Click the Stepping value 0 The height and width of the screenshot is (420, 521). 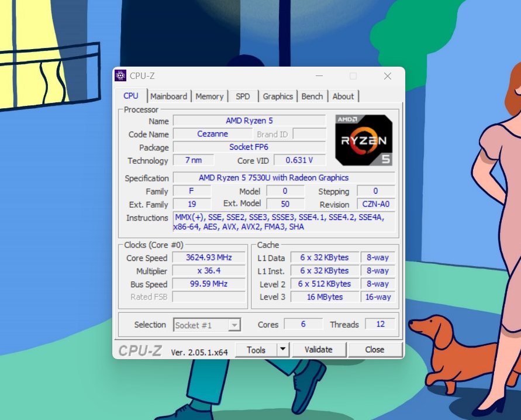376,191
